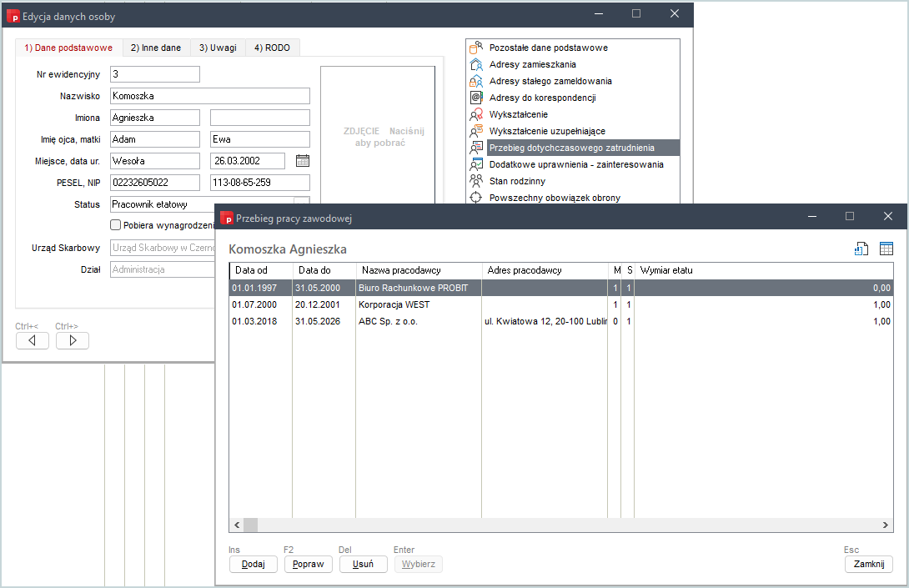Image resolution: width=909 pixels, height=588 pixels.
Task: Open the Status dropdown
Action: point(301,201)
